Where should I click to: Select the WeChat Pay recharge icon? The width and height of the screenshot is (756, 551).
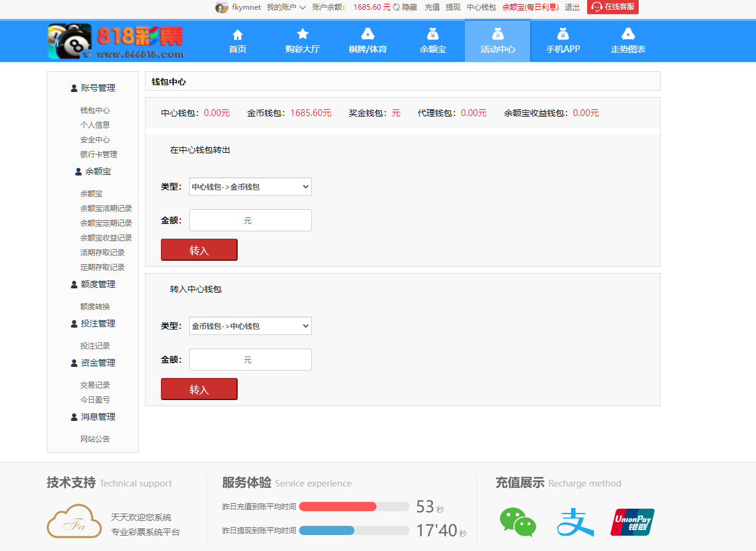coord(518,522)
